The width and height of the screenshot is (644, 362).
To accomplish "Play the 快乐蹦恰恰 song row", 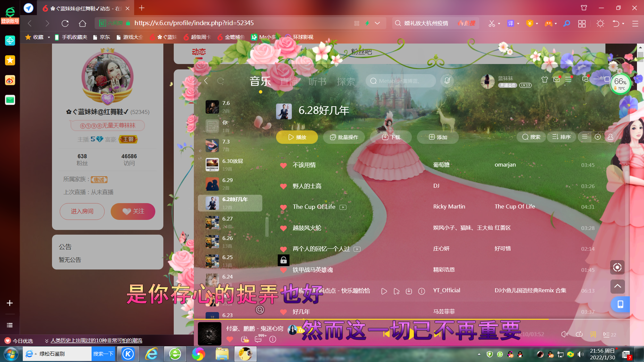I will (x=384, y=291).
